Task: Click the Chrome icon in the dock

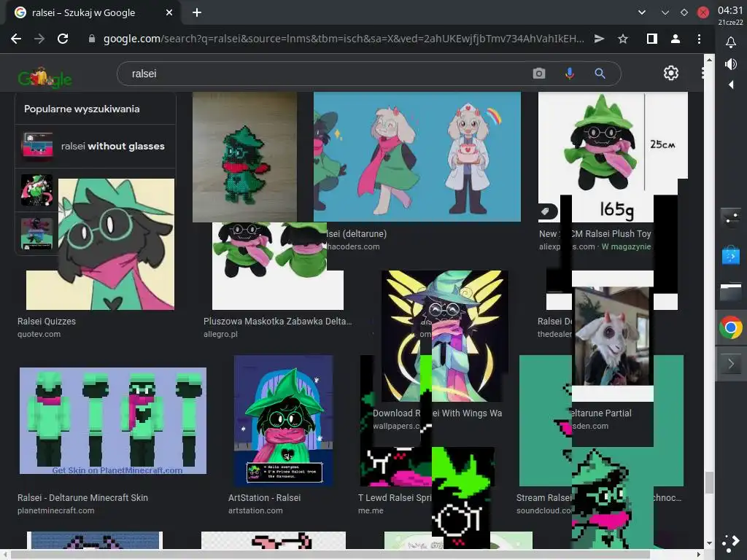Action: click(731, 327)
